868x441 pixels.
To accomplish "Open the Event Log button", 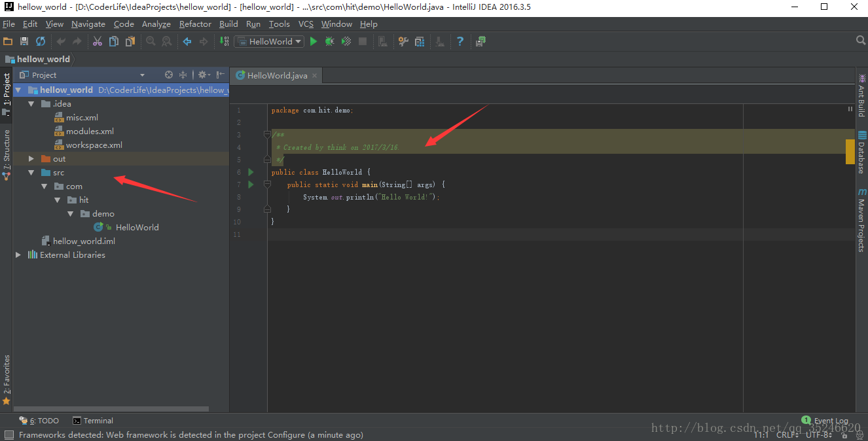I will (x=825, y=420).
